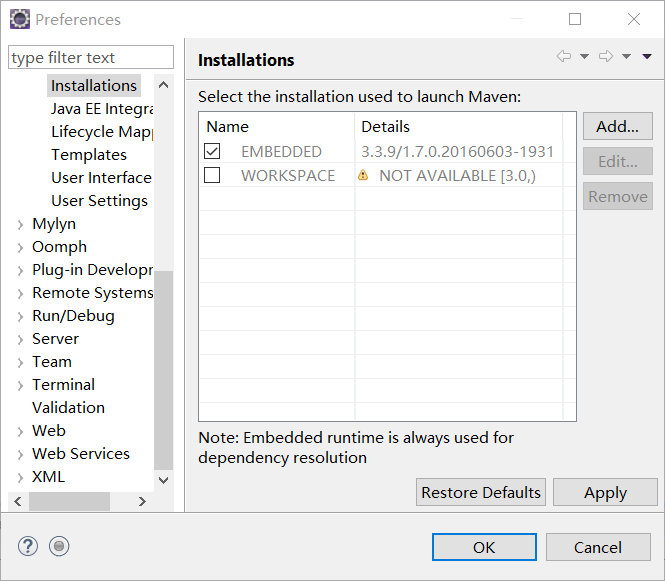Image resolution: width=665 pixels, height=581 pixels.
Task: Select the EMBEDDED row name
Action: [281, 151]
